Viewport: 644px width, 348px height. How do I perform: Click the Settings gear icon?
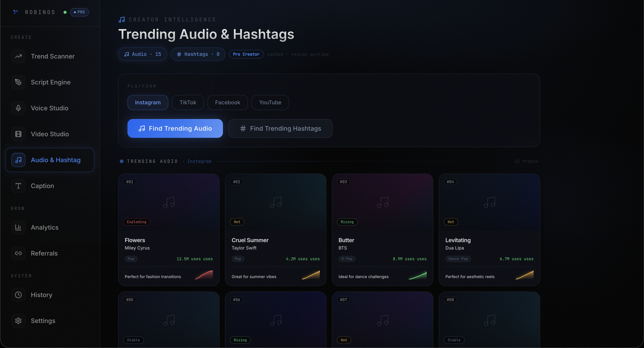coord(18,321)
